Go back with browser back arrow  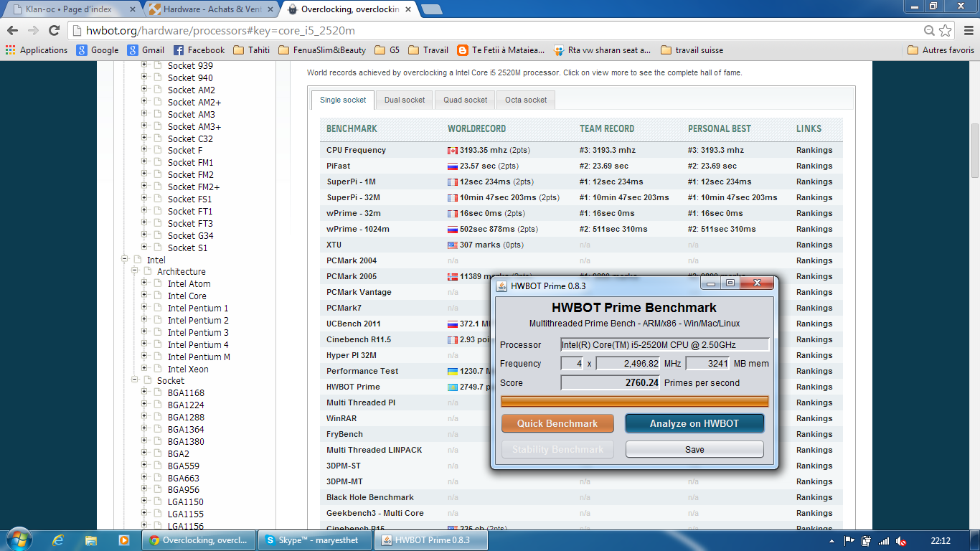pyautogui.click(x=12, y=31)
